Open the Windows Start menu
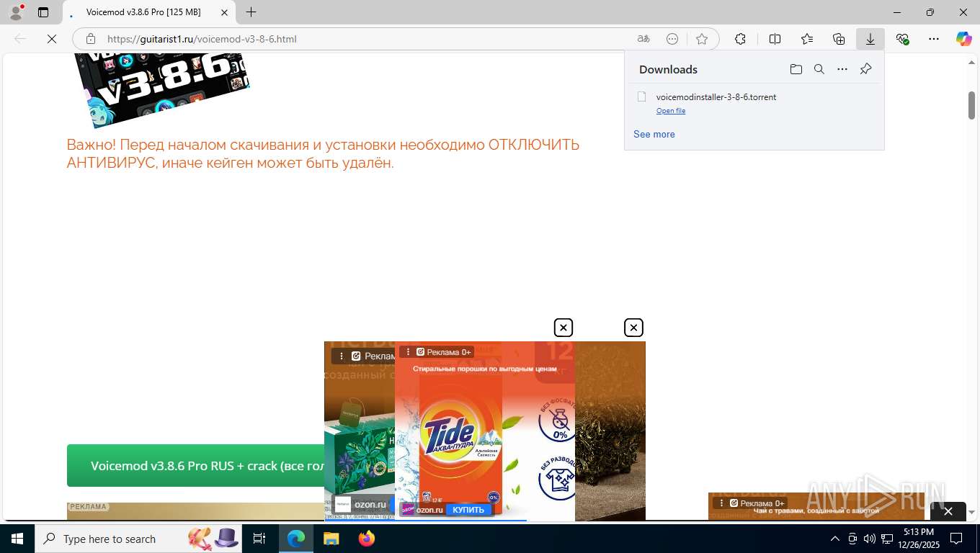Screen dimensions: 980x553 [17, 539]
